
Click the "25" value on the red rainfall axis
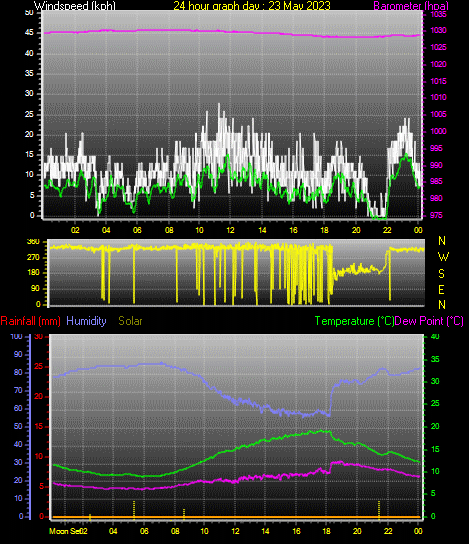tap(39, 366)
